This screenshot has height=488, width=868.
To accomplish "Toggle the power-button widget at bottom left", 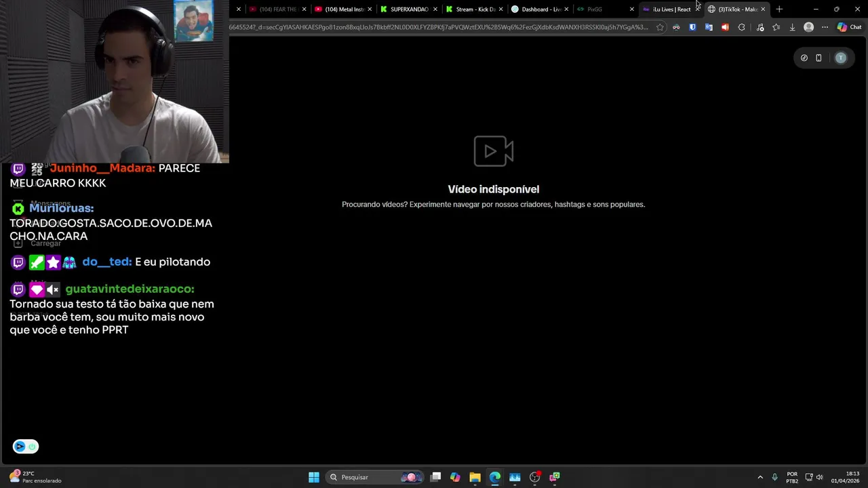I will click(26, 446).
